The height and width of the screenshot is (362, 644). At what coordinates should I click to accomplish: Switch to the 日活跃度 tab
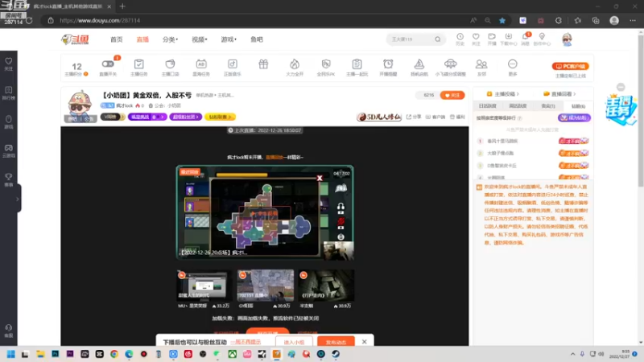click(x=488, y=106)
